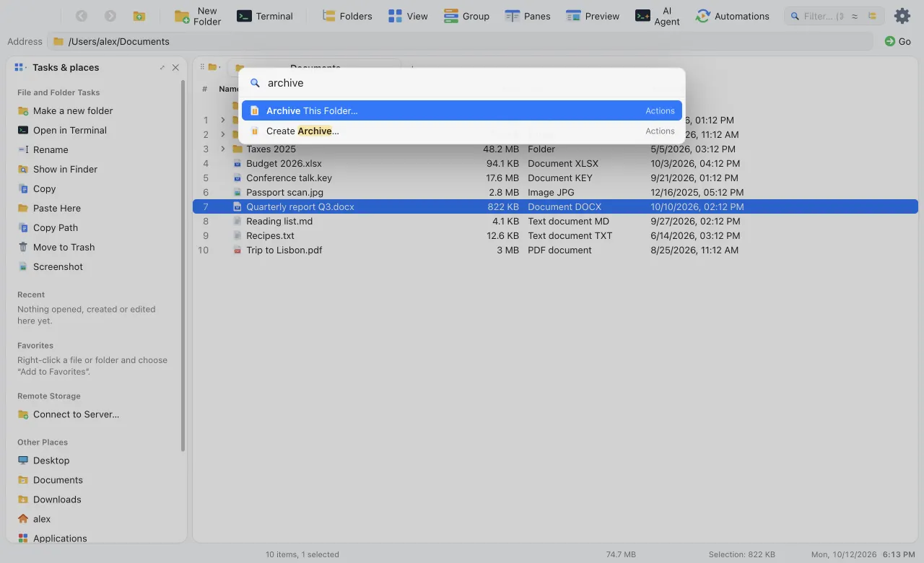Select Archive This Folder command result
Image resolution: width=924 pixels, height=563 pixels.
[x=462, y=110]
